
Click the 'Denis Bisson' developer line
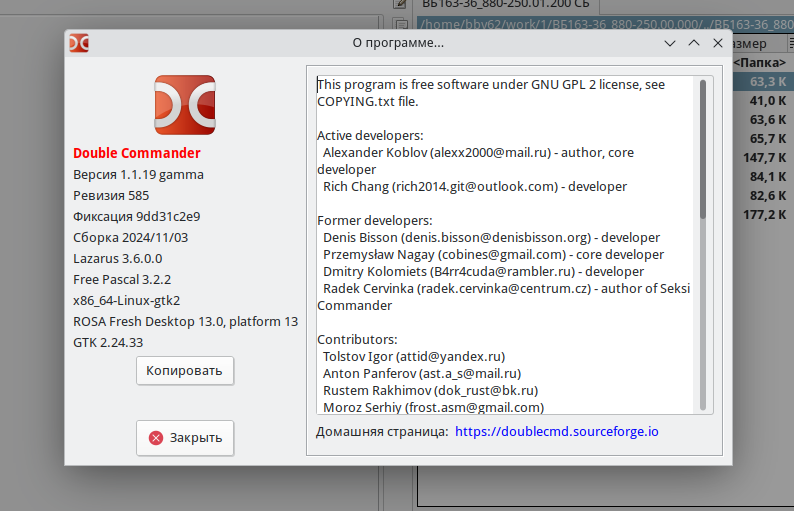pyautogui.click(x=491, y=238)
